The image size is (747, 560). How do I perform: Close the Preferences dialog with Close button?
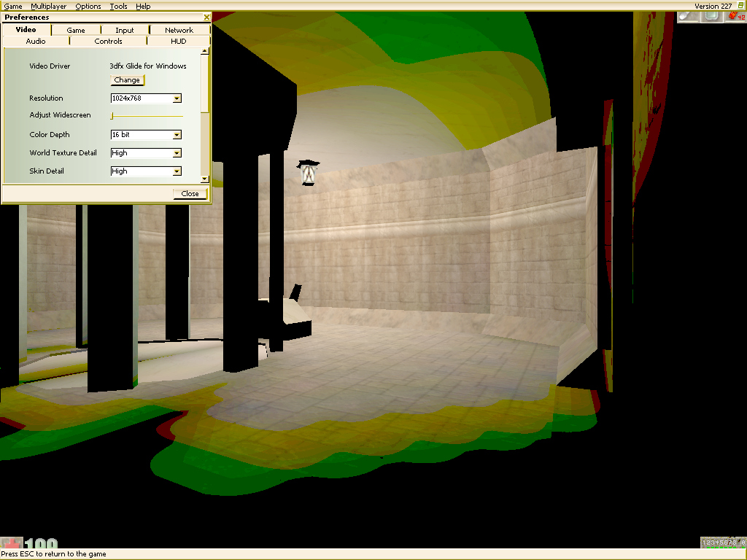point(190,193)
